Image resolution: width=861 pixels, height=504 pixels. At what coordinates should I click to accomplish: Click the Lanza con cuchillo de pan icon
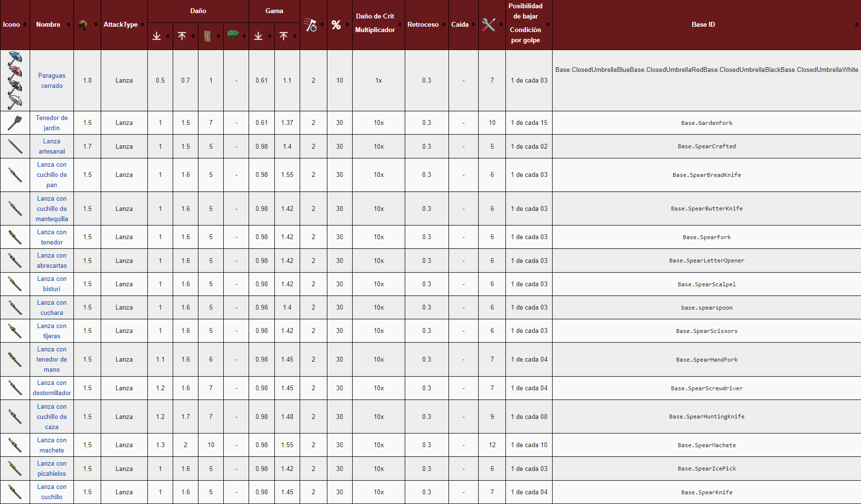tap(15, 175)
